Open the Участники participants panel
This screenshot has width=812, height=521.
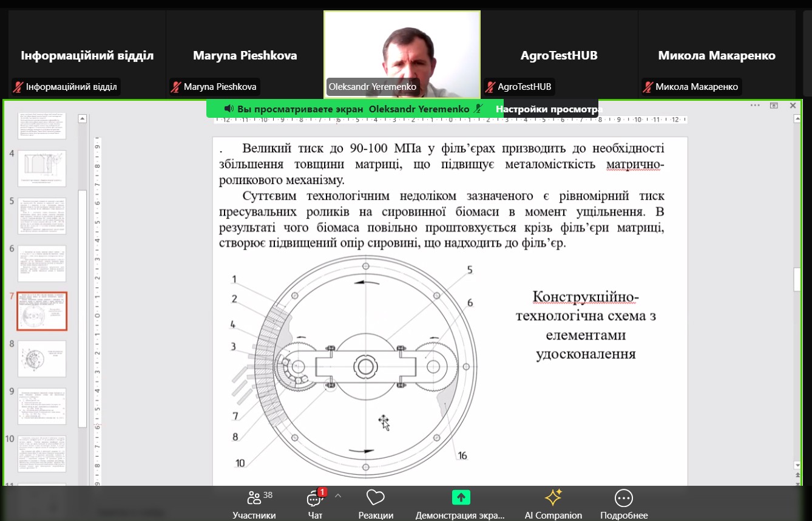click(x=254, y=503)
